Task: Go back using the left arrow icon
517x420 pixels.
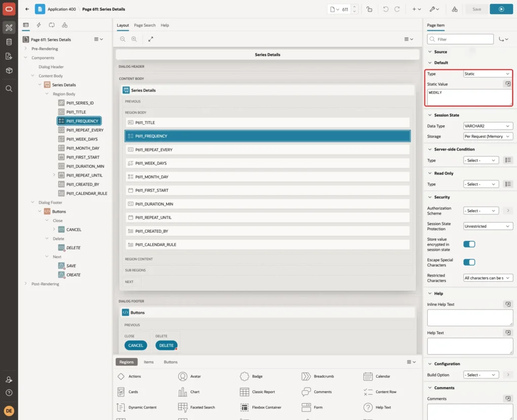Action: click(x=27, y=9)
